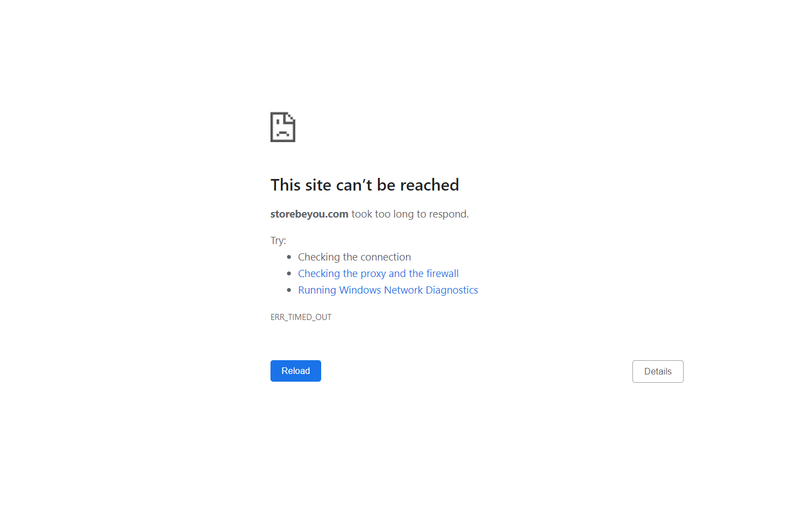Click the bullet before Network Diagnostics link
This screenshot has width=812, height=510.
click(289, 290)
